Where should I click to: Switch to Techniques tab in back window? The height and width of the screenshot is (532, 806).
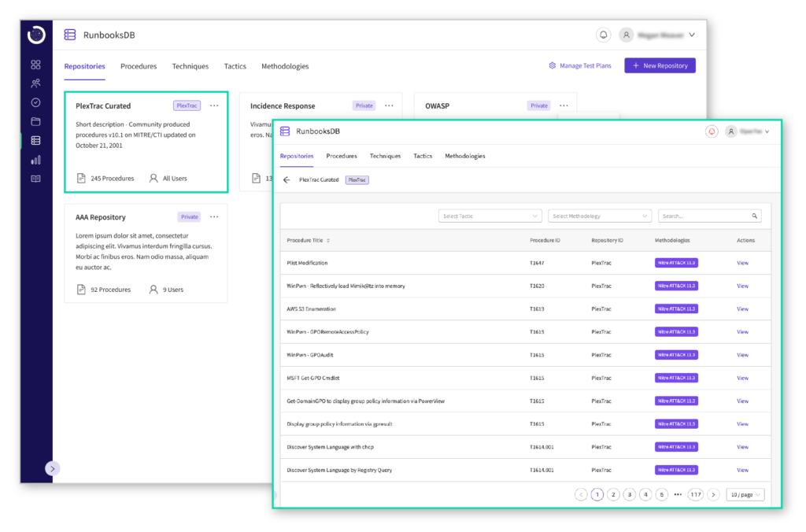190,66
